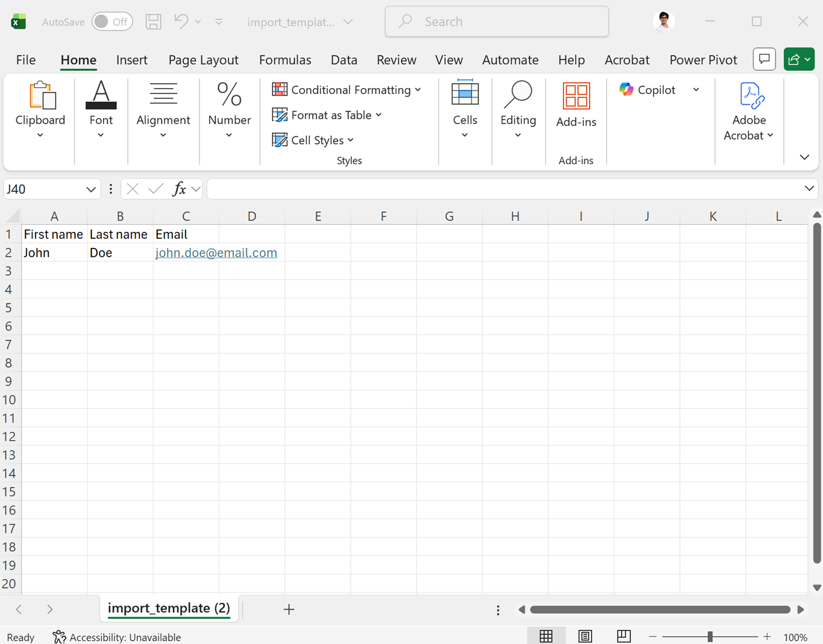823x644 pixels.
Task: Open the Comments speech bubble icon
Action: (x=764, y=59)
